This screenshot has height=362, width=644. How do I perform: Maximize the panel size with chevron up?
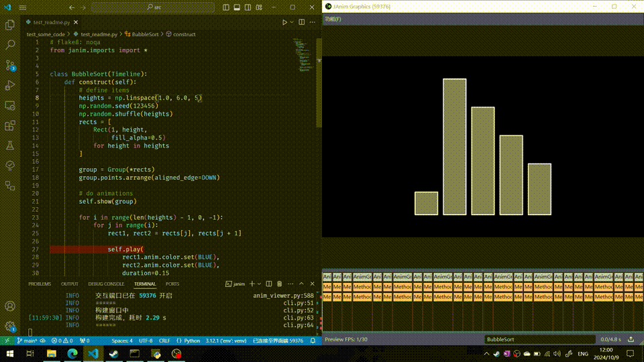click(x=301, y=284)
